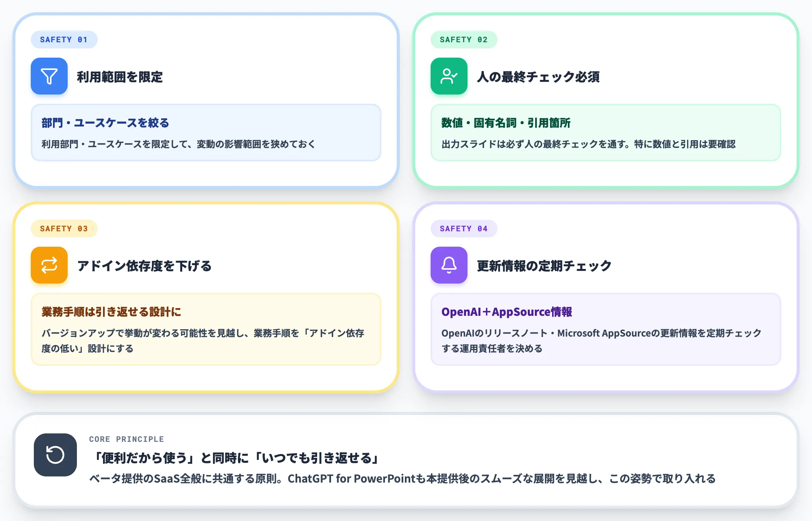Image resolution: width=812 pixels, height=521 pixels.
Task: Click the heading 更新情報の定期チェック
Action: 544,266
